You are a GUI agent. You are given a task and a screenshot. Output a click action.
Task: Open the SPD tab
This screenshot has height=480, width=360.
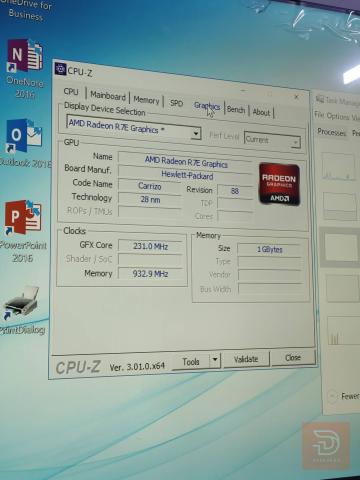click(176, 103)
